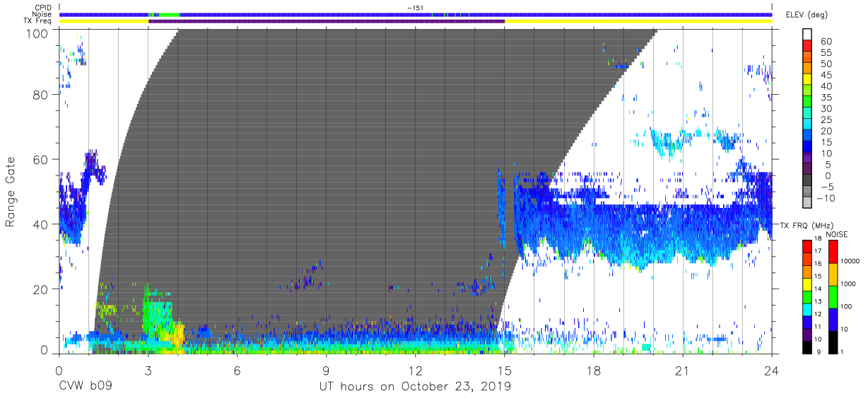Select the yellow segment of the ELEV colorbar
The image size is (868, 401).
(x=808, y=81)
